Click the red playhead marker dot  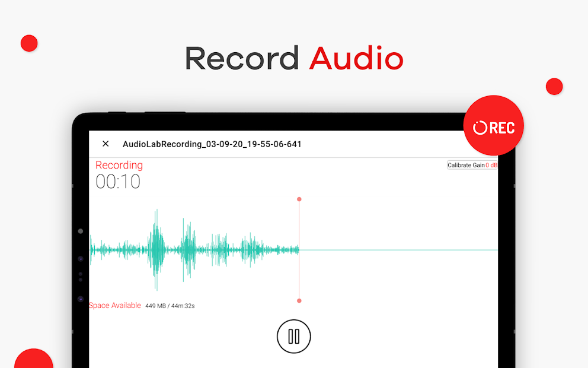299,199
